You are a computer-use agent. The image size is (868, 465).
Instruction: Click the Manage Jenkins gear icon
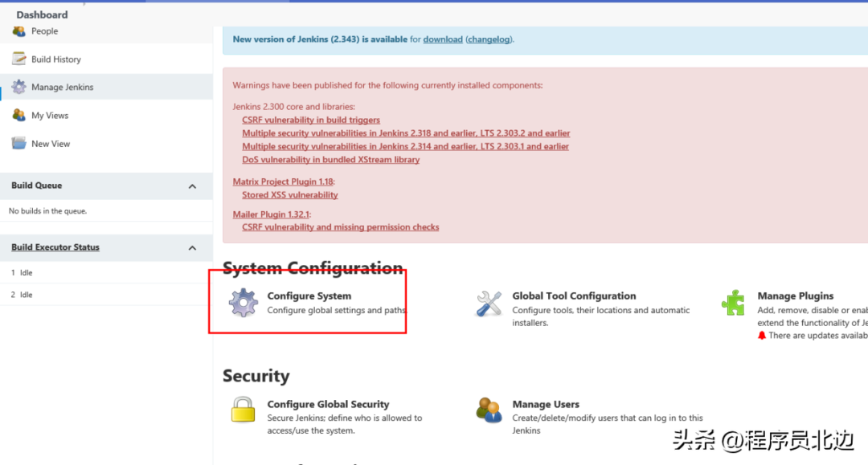point(18,87)
